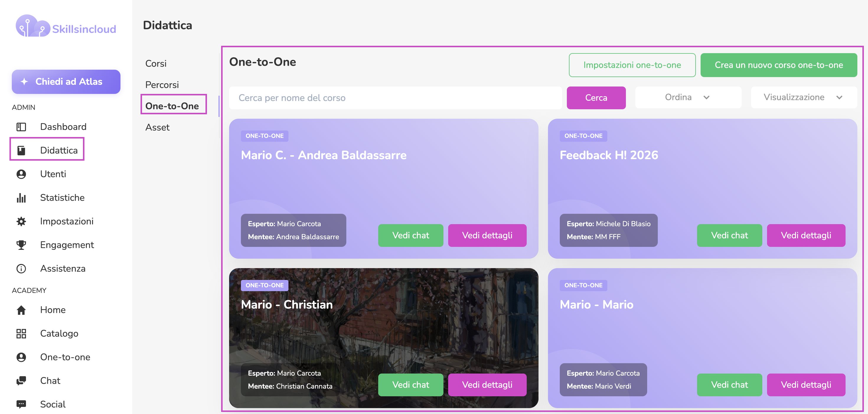The height and width of the screenshot is (414, 868).
Task: Click Vedi chat for Mario - Christian
Action: click(410, 385)
